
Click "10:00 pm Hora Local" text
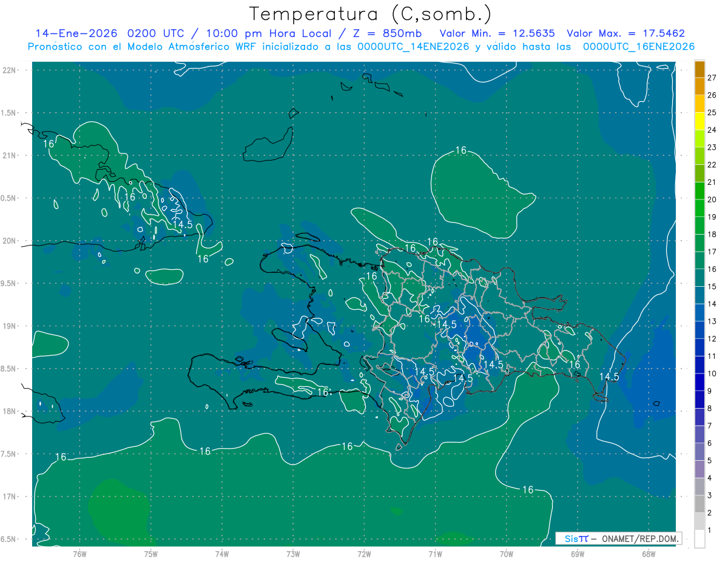coord(270,33)
